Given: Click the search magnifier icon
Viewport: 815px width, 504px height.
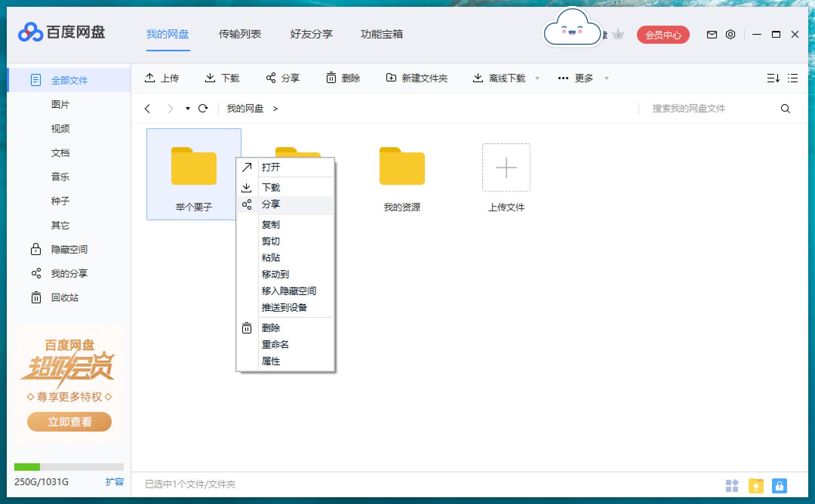Looking at the screenshot, I should (x=785, y=109).
